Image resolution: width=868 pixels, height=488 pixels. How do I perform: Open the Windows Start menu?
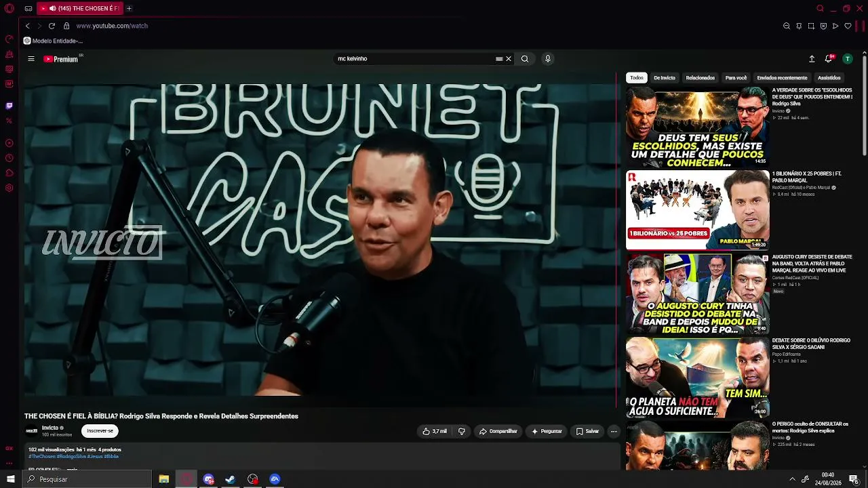(x=11, y=479)
